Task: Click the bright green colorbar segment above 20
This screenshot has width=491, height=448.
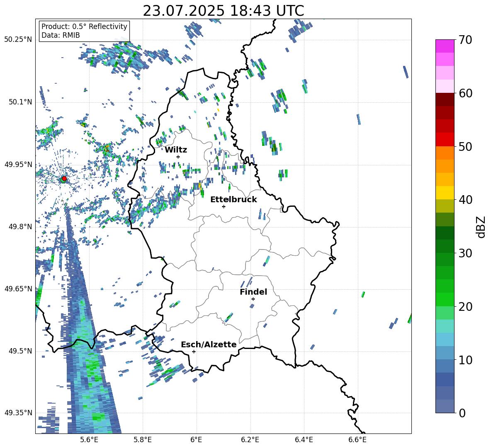Action: coord(445,299)
